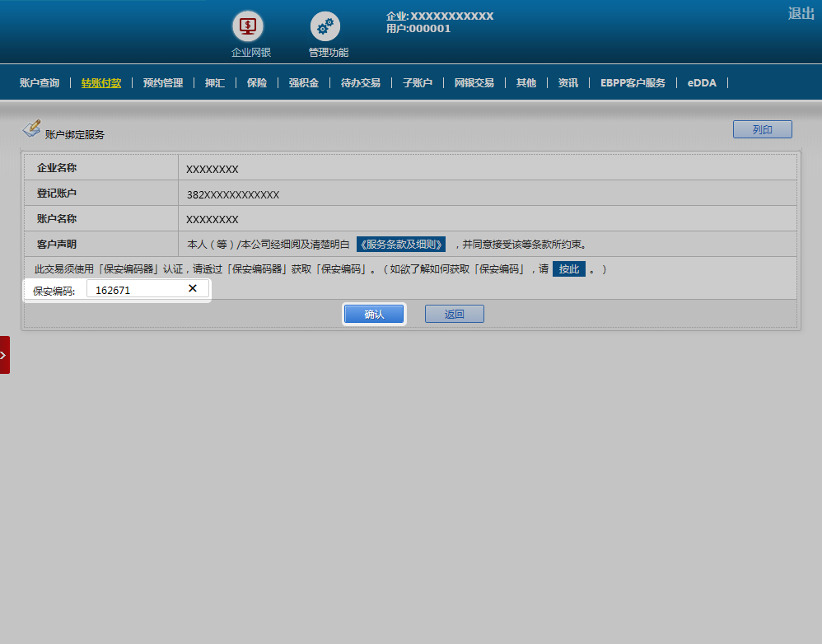Open the 转账付款 menu
822x644 pixels.
tap(101, 83)
